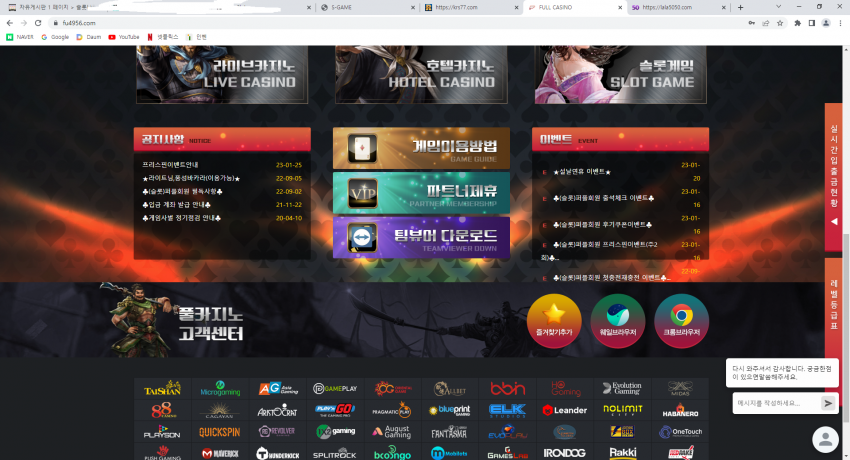This screenshot has width=850, height=460.
Task: Click the Microgaming provider logo
Action: tap(220, 388)
